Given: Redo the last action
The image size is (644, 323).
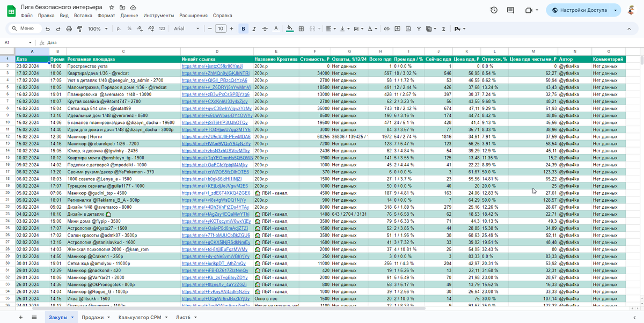Looking at the screenshot, I should click(x=58, y=29).
